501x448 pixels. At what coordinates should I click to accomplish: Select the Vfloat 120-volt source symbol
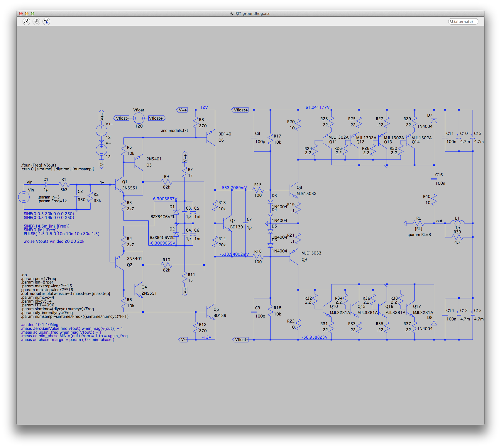[x=139, y=118]
